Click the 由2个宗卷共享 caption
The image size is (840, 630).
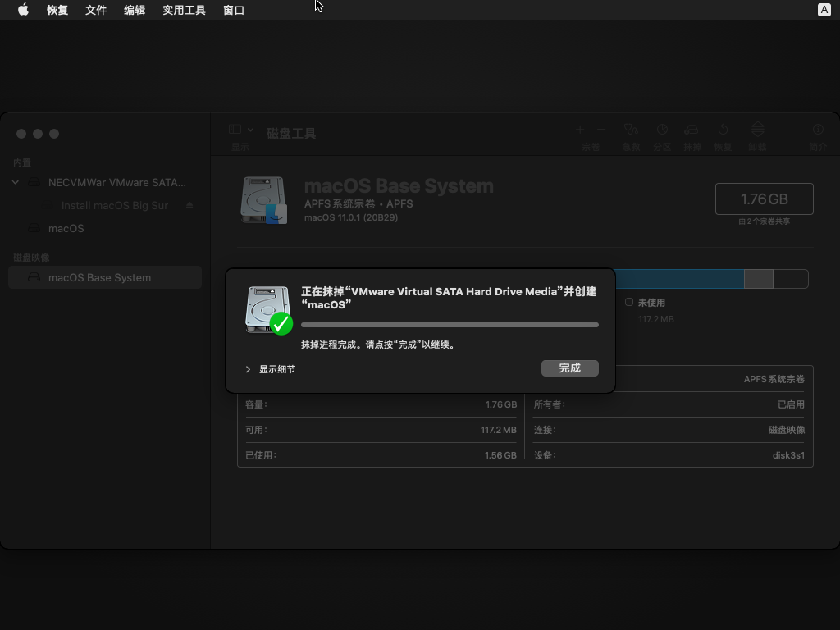point(764,221)
